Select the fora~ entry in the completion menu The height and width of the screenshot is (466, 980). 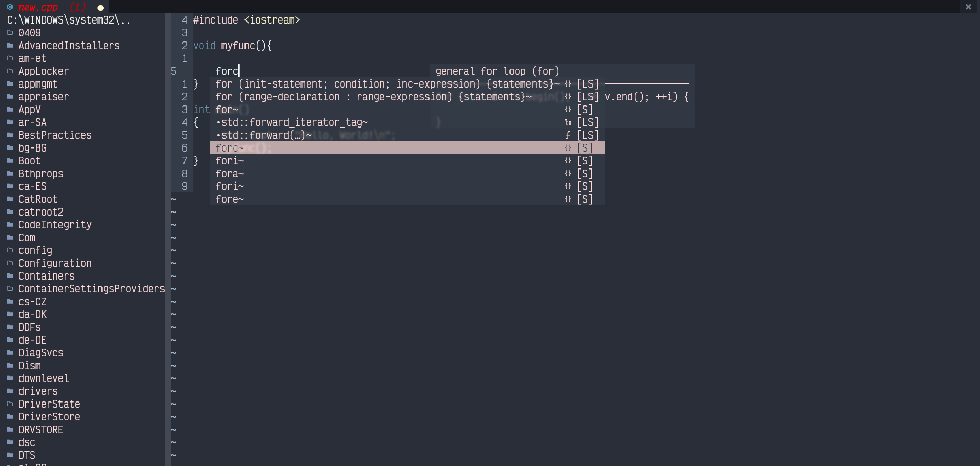pyautogui.click(x=230, y=173)
